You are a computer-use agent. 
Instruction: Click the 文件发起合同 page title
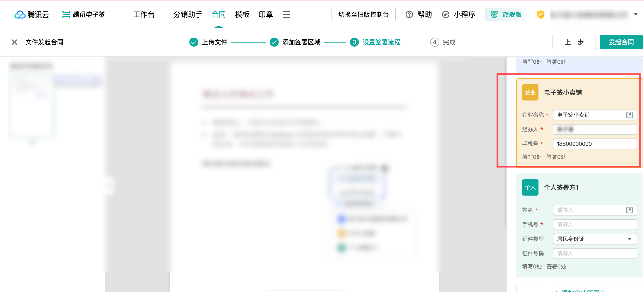click(44, 42)
